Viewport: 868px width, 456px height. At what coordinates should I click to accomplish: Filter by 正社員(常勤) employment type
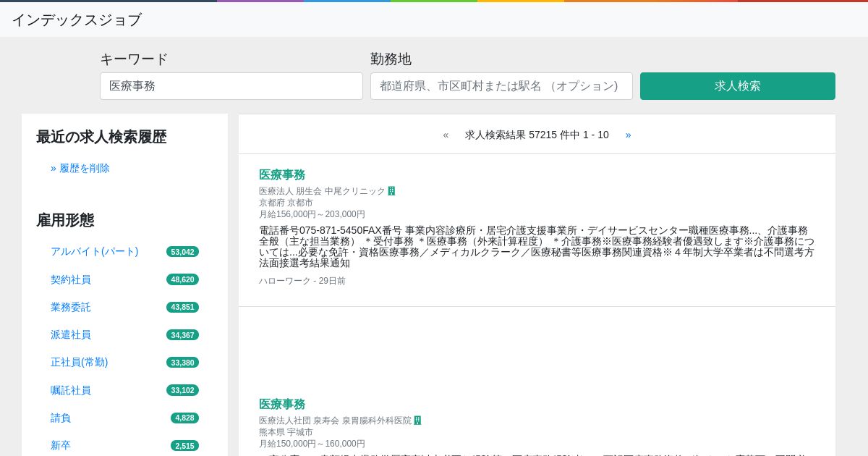point(79,362)
